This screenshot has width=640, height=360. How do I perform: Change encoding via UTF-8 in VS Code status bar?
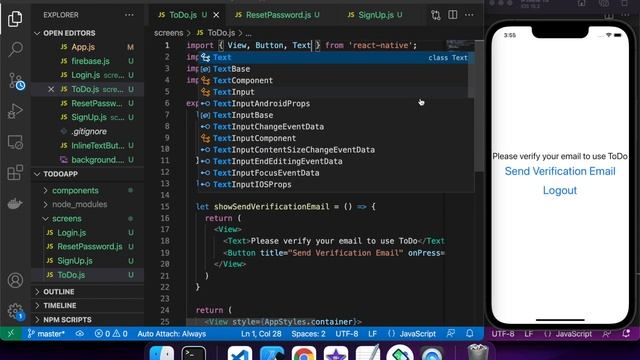(347, 334)
